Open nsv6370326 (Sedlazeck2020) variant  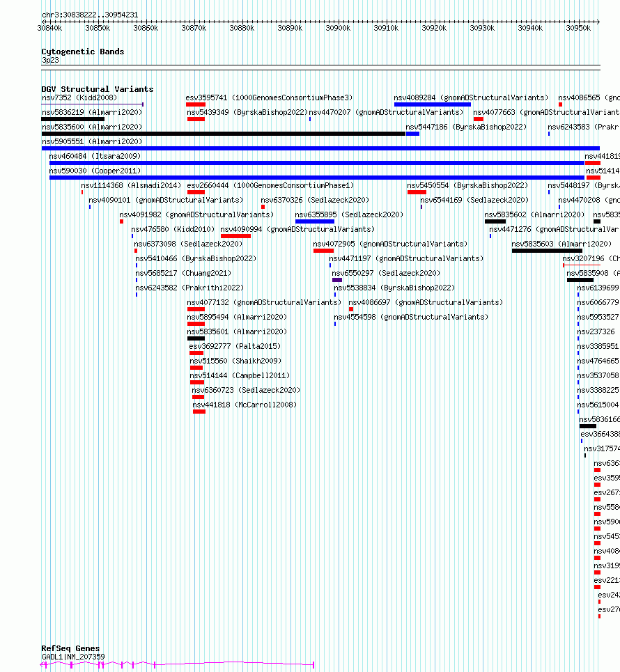315,200
